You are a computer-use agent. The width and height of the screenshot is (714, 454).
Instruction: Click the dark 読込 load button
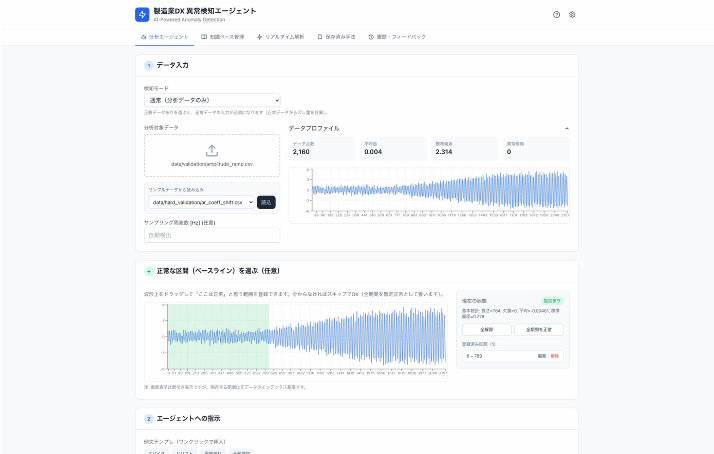point(266,202)
